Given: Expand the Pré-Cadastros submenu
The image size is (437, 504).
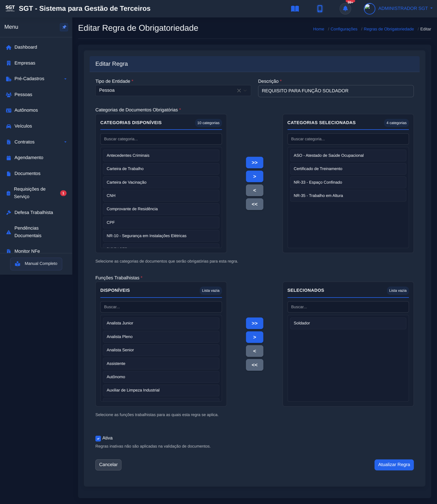Looking at the screenshot, I should coord(65,79).
